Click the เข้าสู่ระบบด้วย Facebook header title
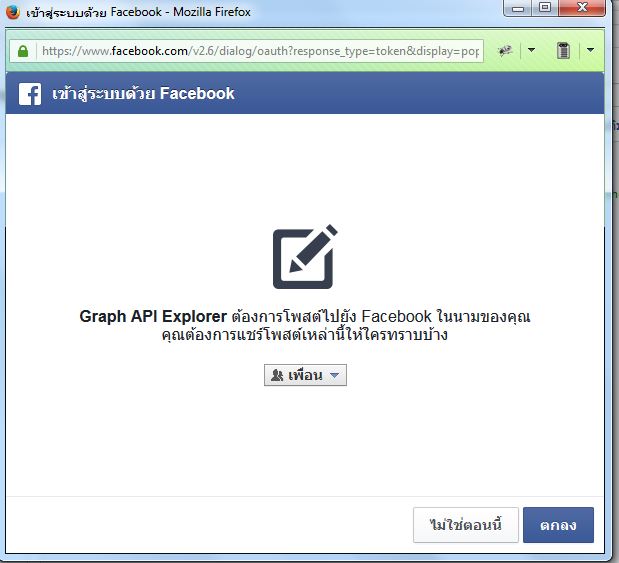 pyautogui.click(x=143, y=94)
